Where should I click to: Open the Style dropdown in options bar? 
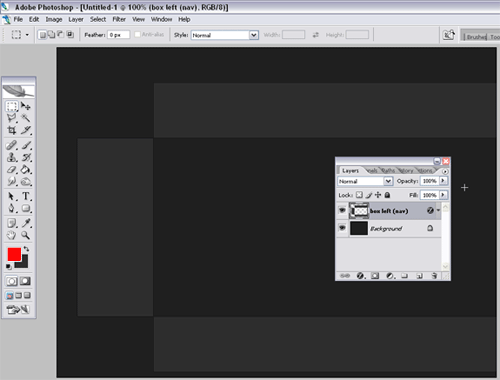pos(254,35)
